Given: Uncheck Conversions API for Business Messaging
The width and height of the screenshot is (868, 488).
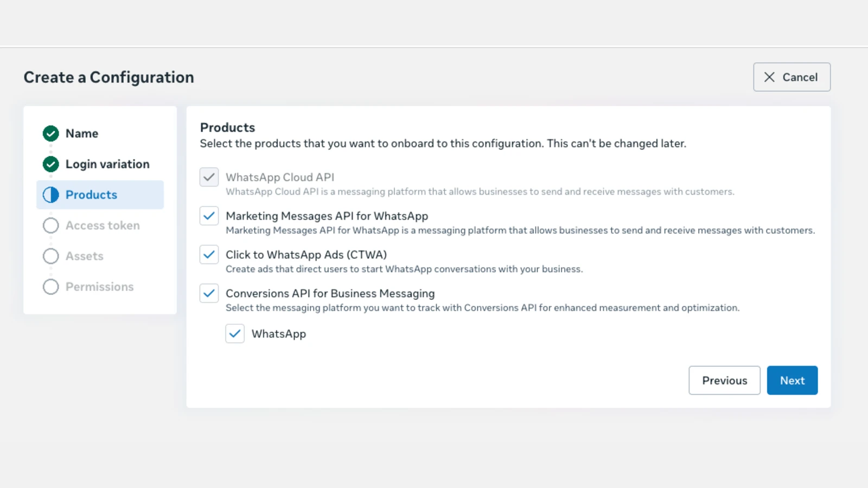Looking at the screenshot, I should click(209, 293).
